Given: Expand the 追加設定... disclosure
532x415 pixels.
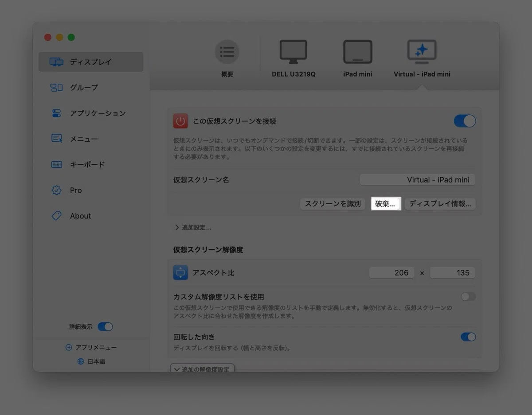Looking at the screenshot, I should click(x=193, y=228).
